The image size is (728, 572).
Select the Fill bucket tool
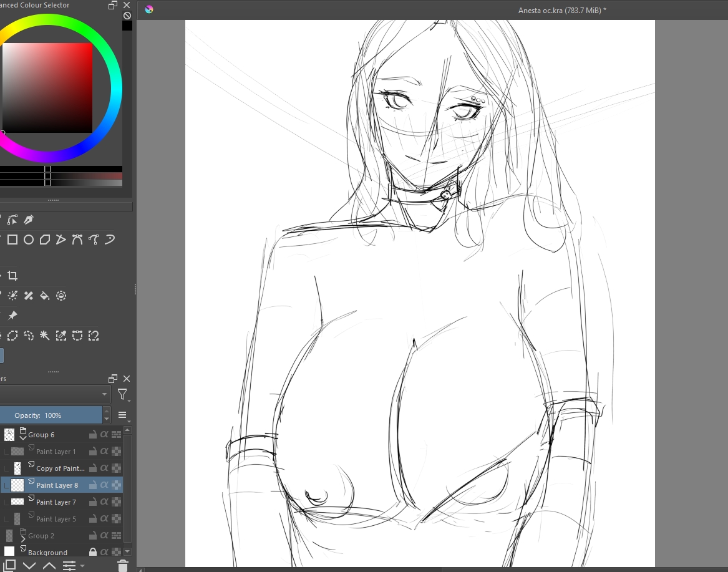tap(45, 296)
